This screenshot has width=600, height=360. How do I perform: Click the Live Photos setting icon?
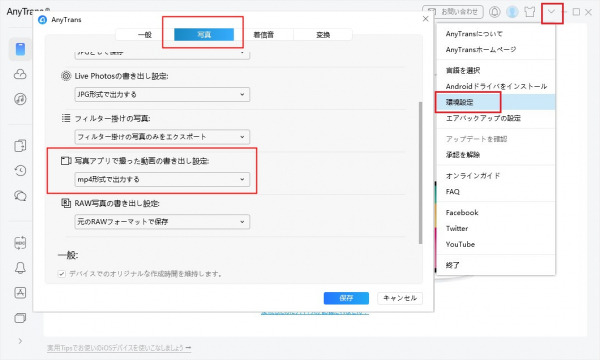[x=66, y=76]
